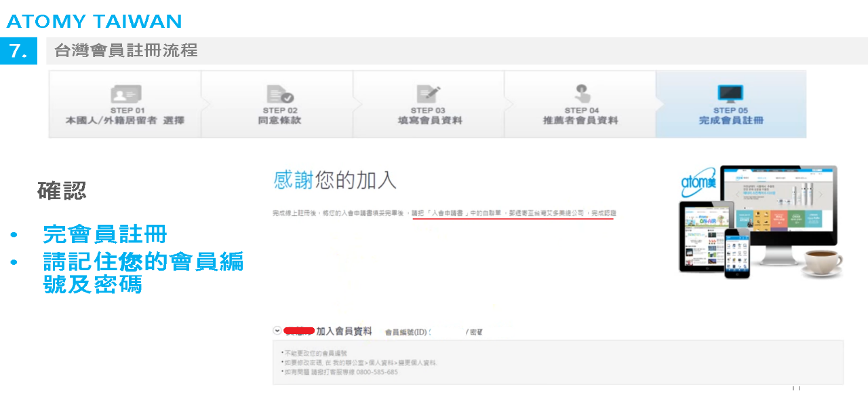Select the 填寫會員資料 step tab
The width and height of the screenshot is (868, 406).
[x=429, y=105]
